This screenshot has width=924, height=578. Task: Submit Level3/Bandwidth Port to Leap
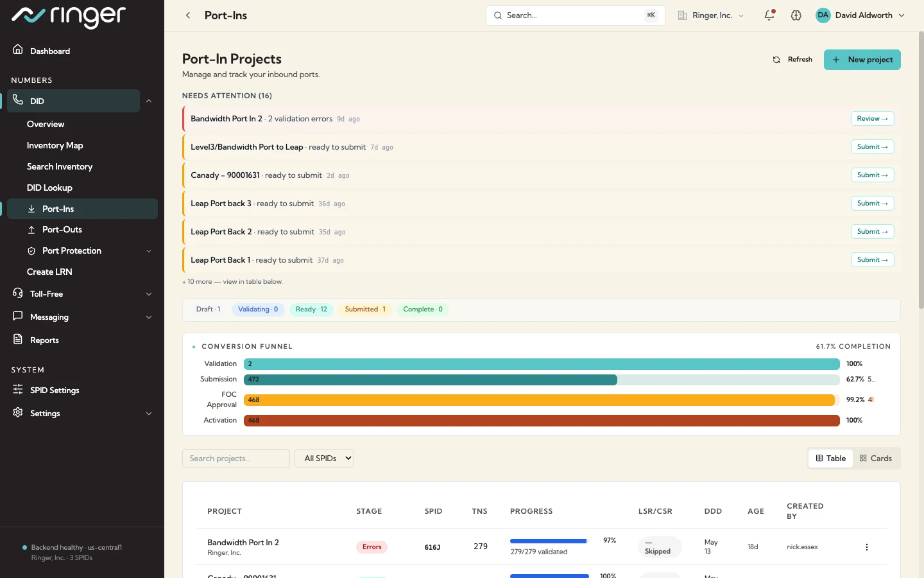pyautogui.click(x=872, y=147)
